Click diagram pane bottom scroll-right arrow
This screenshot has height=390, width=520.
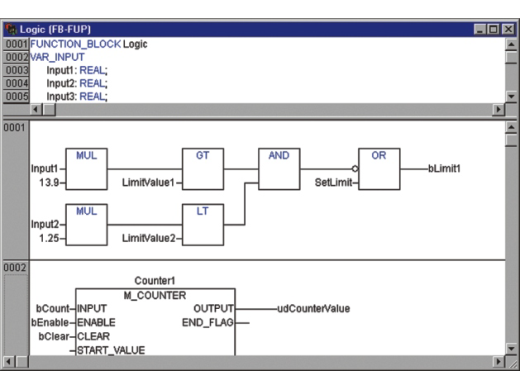point(499,362)
